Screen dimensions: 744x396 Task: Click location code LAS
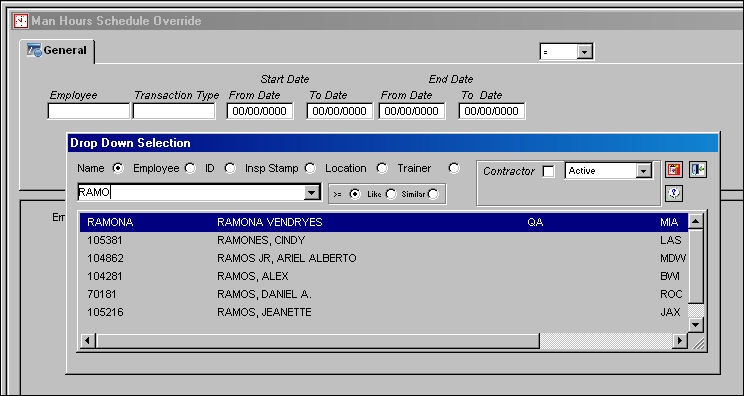670,240
